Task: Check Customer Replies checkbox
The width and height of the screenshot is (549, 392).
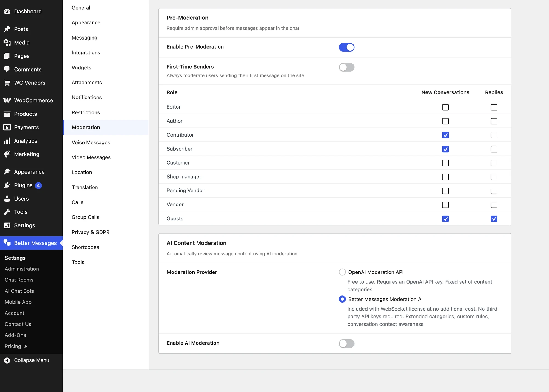Action: 494,163
